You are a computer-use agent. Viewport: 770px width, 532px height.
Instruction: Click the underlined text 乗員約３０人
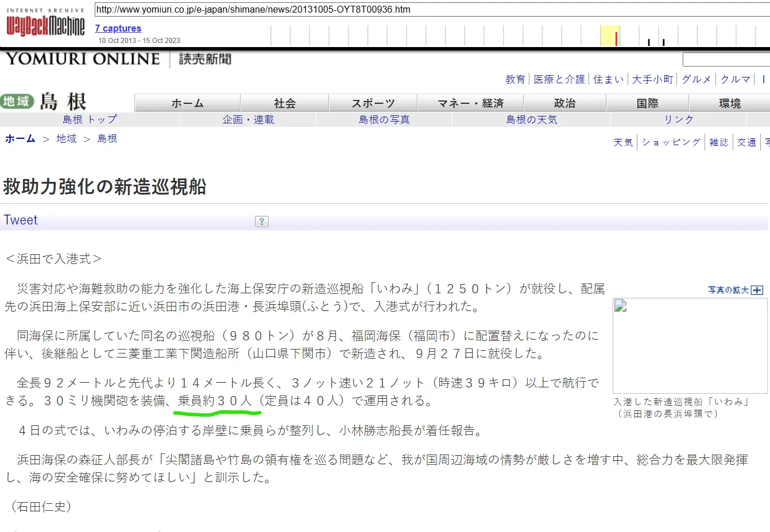(215, 401)
